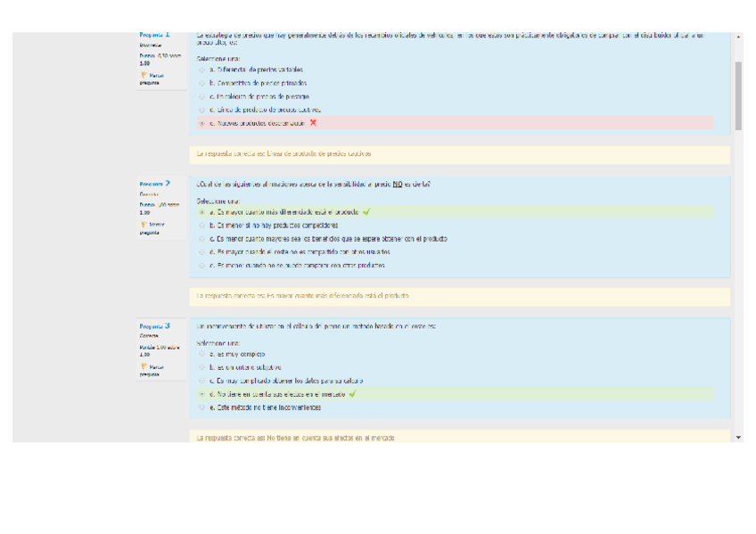Click feedback 'La respuesta correcta es: No tiene en cuenta'
The height and width of the screenshot is (534, 756).
coord(459,437)
